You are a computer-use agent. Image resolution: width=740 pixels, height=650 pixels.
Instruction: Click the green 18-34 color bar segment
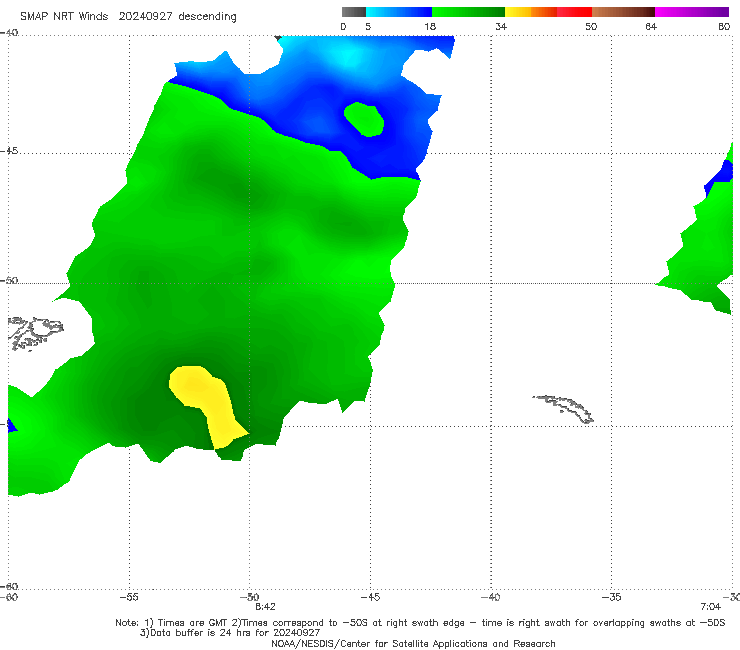pos(468,12)
